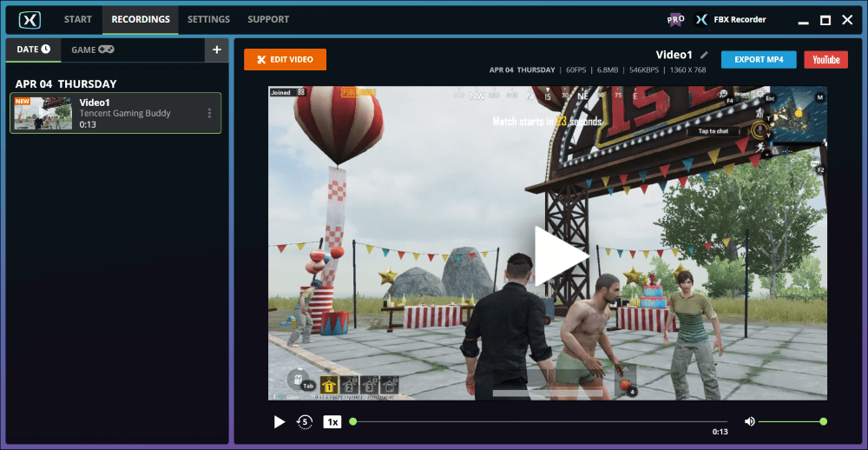Click the rewind 5 seconds icon

pos(305,421)
